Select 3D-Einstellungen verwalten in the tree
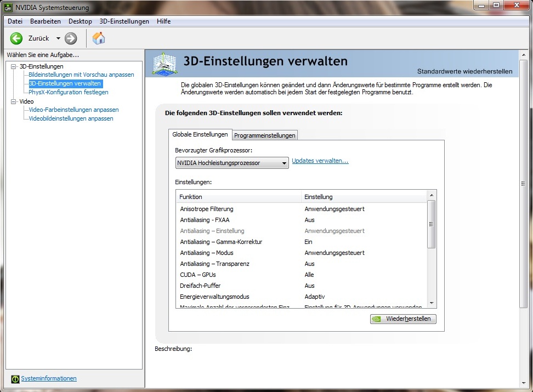The height and width of the screenshot is (392, 533). (65, 83)
